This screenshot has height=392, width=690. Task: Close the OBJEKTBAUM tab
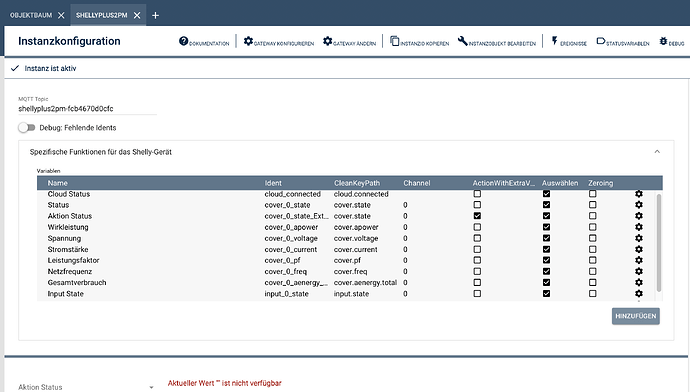[61, 15]
